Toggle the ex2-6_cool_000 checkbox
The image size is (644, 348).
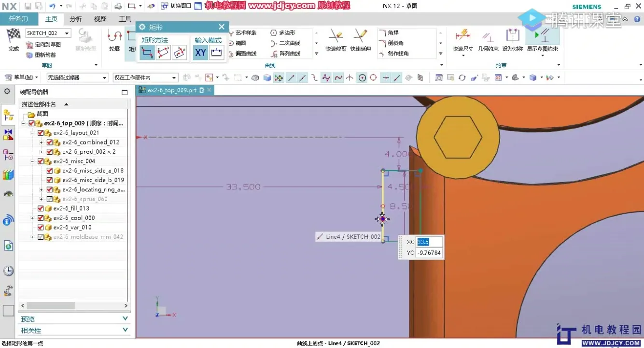click(x=41, y=218)
